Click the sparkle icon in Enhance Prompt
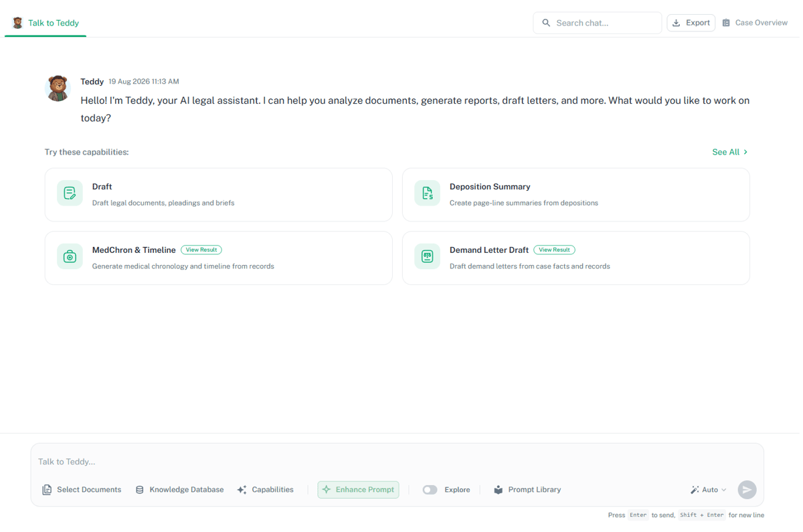 click(327, 490)
